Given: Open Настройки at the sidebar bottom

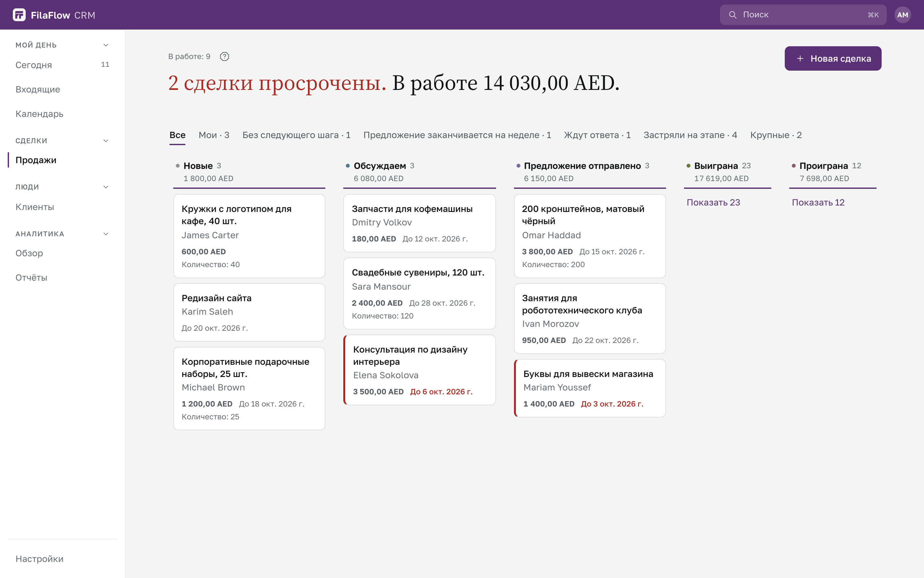Looking at the screenshot, I should coord(63,559).
